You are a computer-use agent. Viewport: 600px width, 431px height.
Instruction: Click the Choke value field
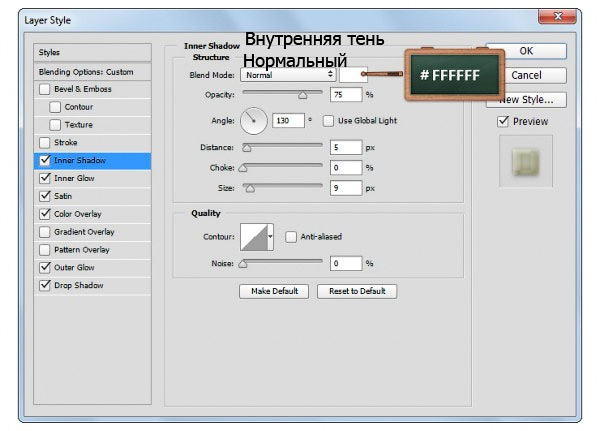[x=346, y=168]
